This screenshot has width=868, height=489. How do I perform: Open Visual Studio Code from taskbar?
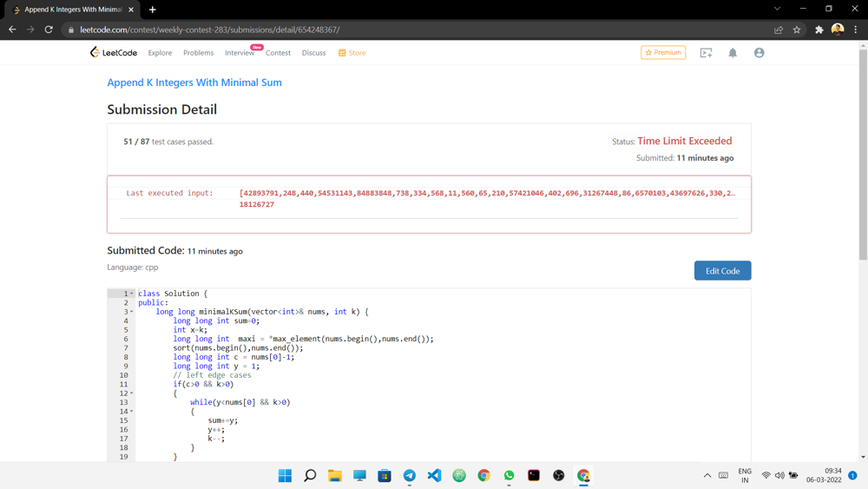coord(434,475)
